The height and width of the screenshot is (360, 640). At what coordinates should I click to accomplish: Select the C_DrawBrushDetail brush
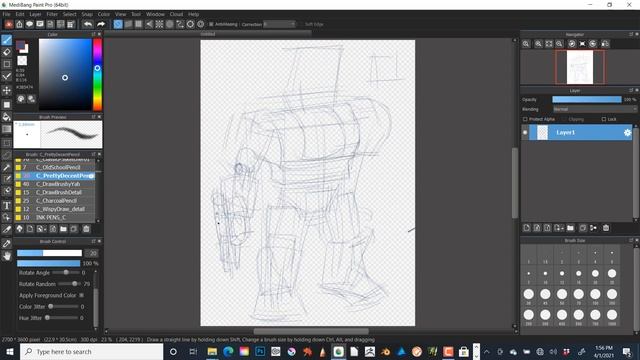[55, 192]
